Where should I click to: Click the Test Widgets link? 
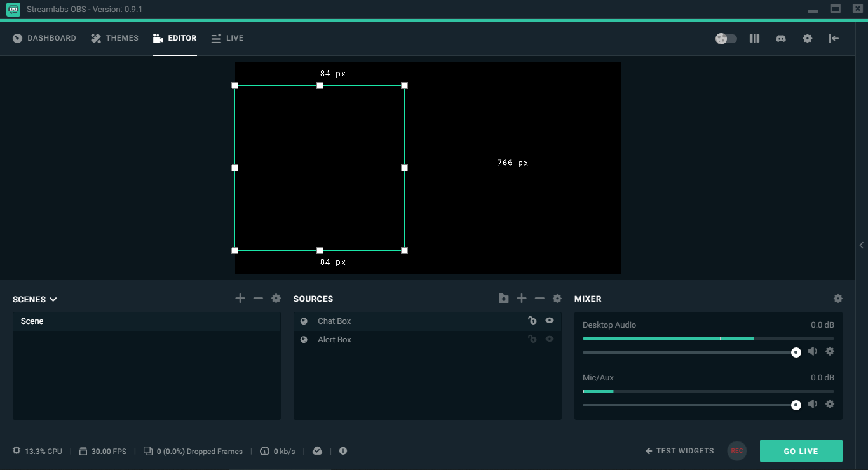pos(680,451)
